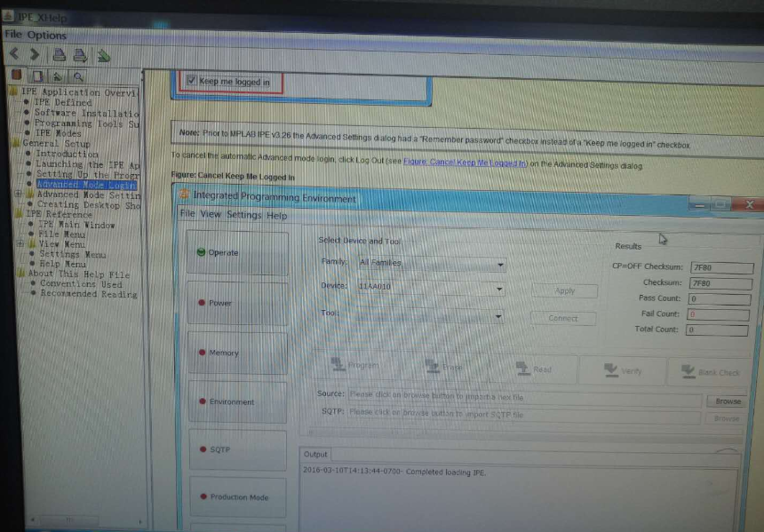Open the IPE Main Window topic
The height and width of the screenshot is (532, 764).
76,225
